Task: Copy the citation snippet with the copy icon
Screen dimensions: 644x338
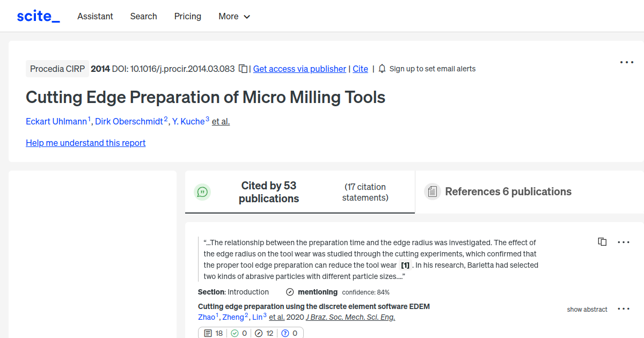Action: (602, 241)
